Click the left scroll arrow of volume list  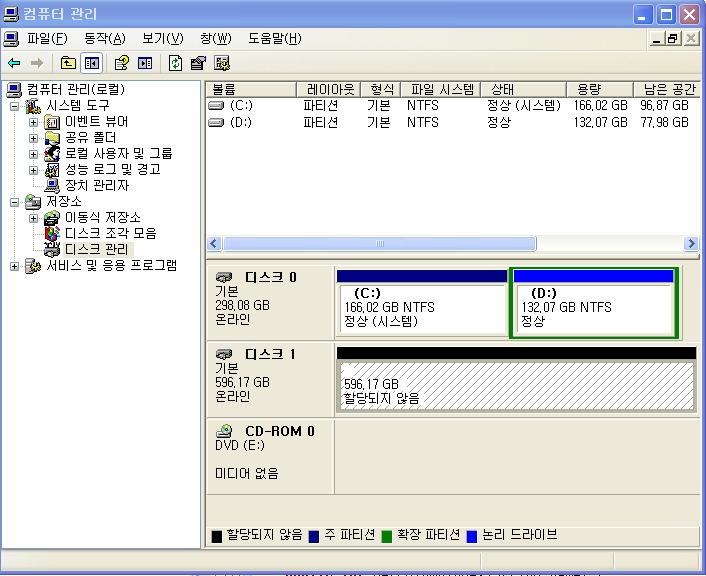(x=214, y=244)
